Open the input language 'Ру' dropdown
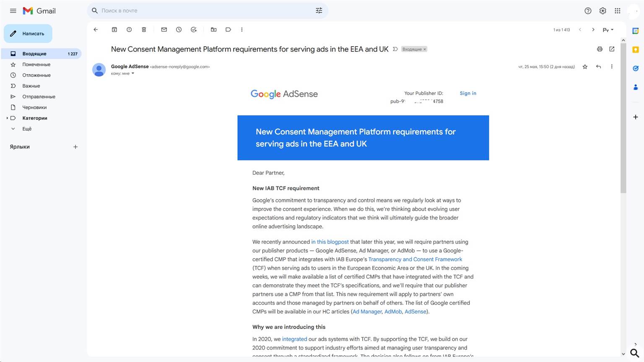Viewport: 644px width, 362px height. click(608, 30)
